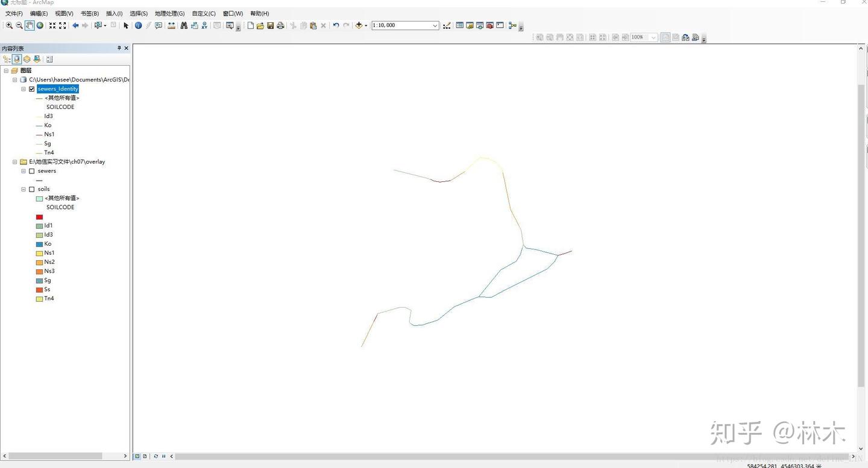Screen dimensions: 868x468
Task: Switch to Layout View button
Action: point(145,457)
